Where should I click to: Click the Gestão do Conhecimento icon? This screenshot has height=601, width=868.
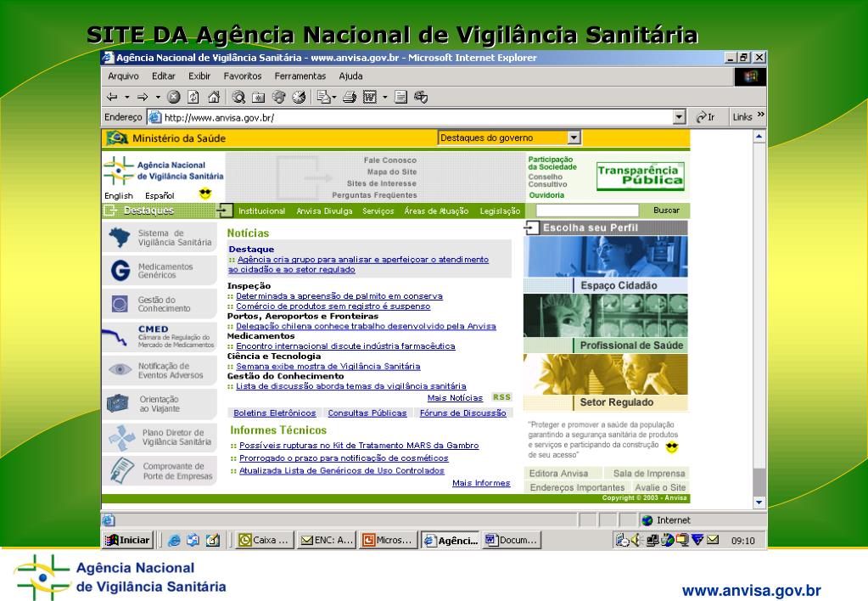pyautogui.click(x=120, y=304)
